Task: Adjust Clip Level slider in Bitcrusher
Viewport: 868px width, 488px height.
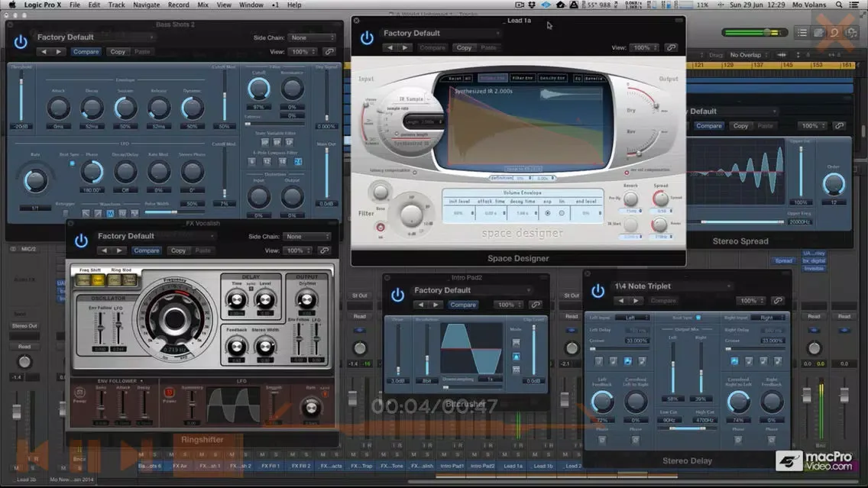Action: pos(533,351)
